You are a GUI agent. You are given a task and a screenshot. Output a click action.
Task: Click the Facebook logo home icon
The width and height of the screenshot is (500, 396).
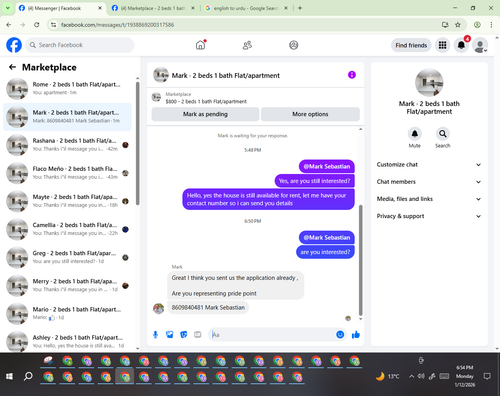point(14,45)
